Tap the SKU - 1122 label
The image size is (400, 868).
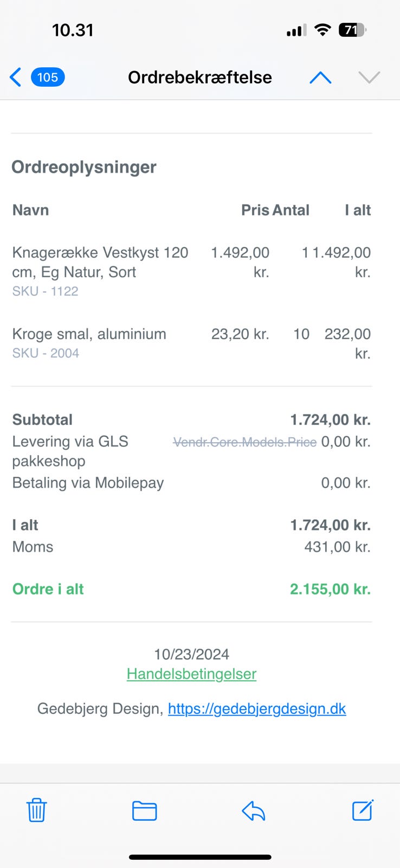(x=46, y=291)
